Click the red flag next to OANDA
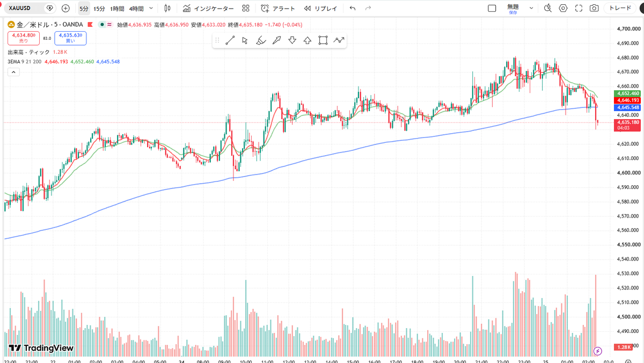Image resolution: width=644 pixels, height=363 pixels. pos(90,25)
